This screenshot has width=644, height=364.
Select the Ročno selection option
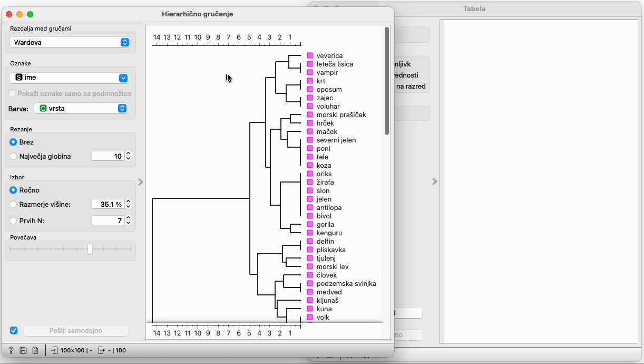pos(13,190)
